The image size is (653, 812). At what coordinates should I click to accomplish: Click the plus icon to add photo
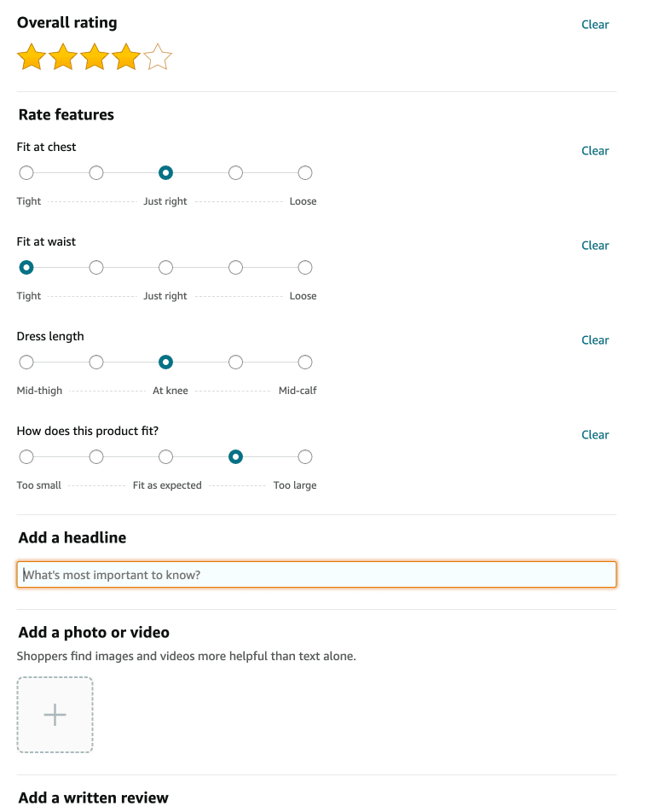click(x=55, y=715)
